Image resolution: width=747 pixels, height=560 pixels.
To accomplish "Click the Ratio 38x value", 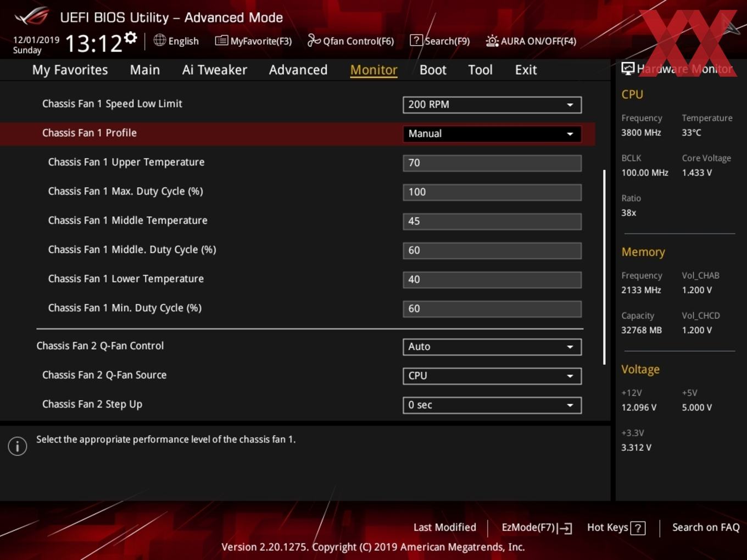I will coord(628,212).
